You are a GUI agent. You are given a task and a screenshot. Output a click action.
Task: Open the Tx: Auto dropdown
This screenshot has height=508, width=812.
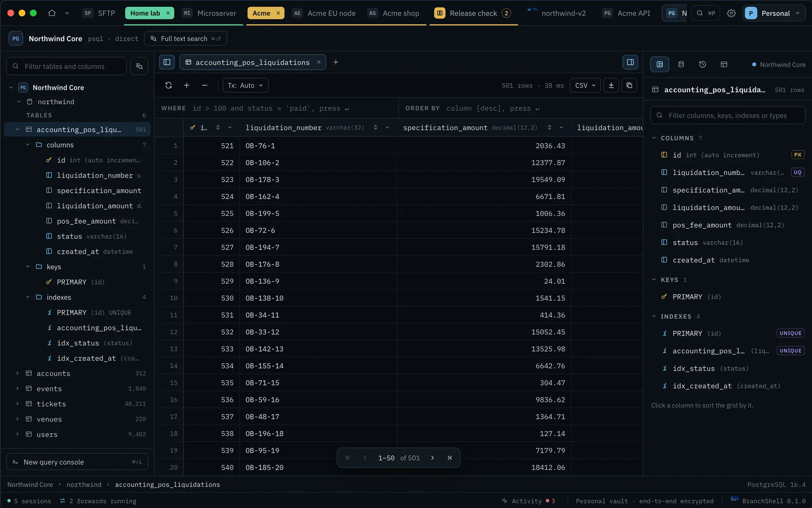(x=245, y=85)
